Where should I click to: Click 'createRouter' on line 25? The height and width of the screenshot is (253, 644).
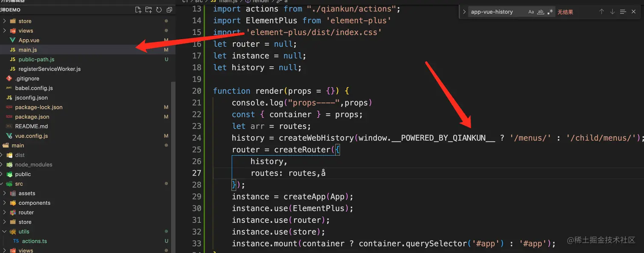pyautogui.click(x=302, y=150)
